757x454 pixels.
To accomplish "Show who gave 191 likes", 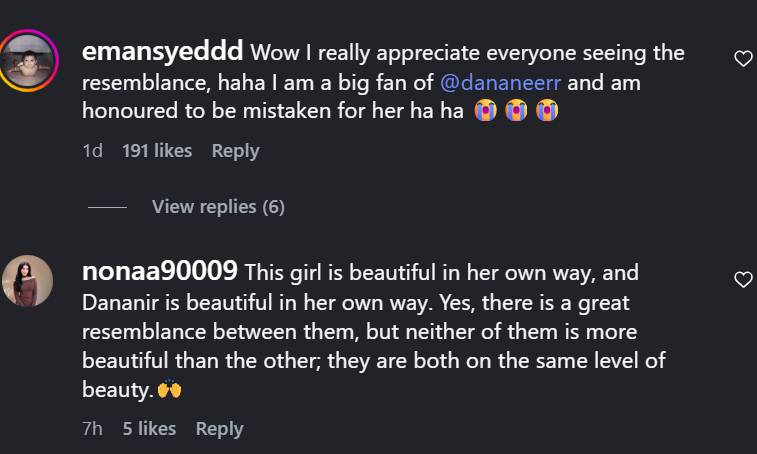I will (x=157, y=151).
